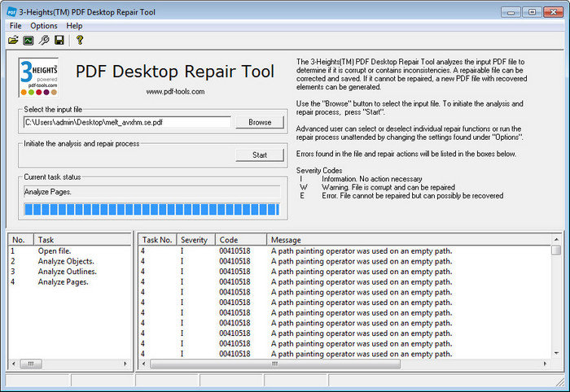The image size is (570, 392).
Task: Click the Save floppy disk toolbar icon
Action: tap(59, 40)
